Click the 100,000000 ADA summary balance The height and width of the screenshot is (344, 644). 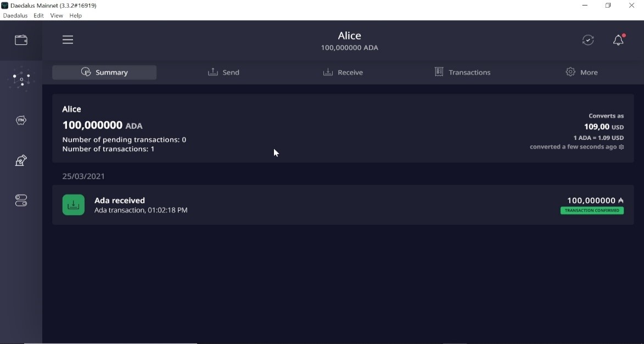pos(102,125)
